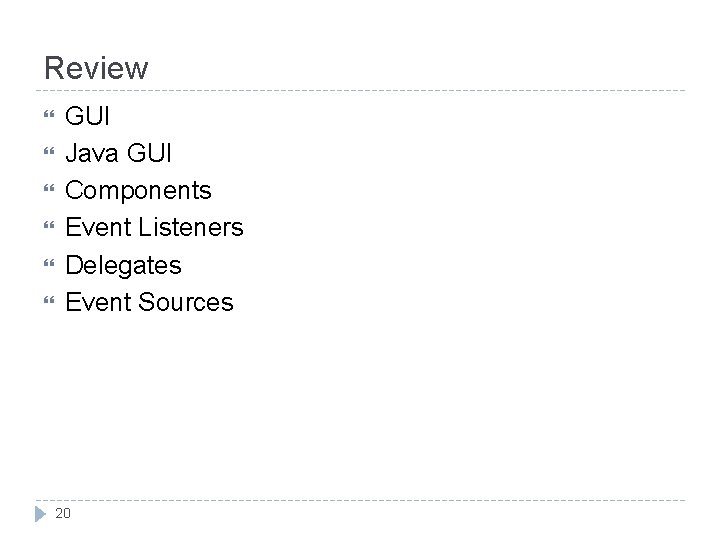Viewport: 720px width, 540px height.
Task: Click the bullet marker beside the first "GUI" item
Action: (x=49, y=117)
